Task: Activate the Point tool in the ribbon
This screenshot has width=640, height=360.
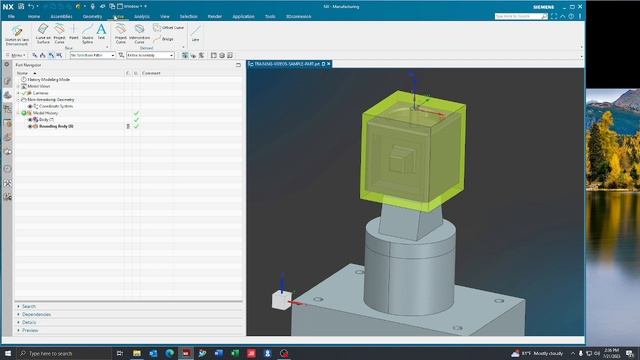Action: tap(73, 32)
